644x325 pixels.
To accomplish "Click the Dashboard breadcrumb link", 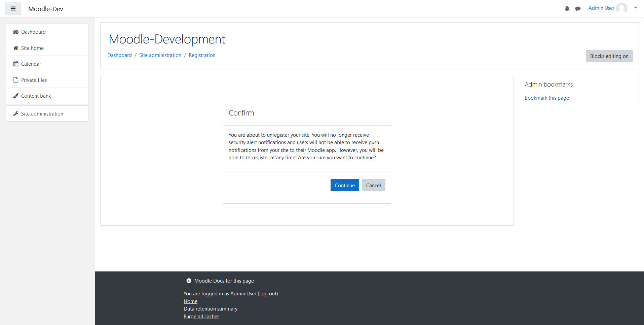I will coord(119,55).
